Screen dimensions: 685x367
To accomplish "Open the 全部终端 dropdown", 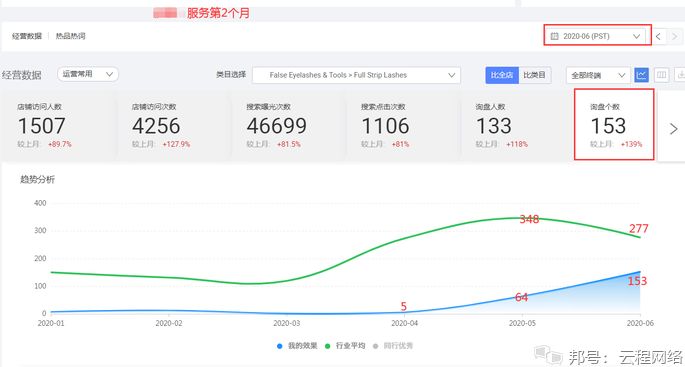I will [598, 75].
